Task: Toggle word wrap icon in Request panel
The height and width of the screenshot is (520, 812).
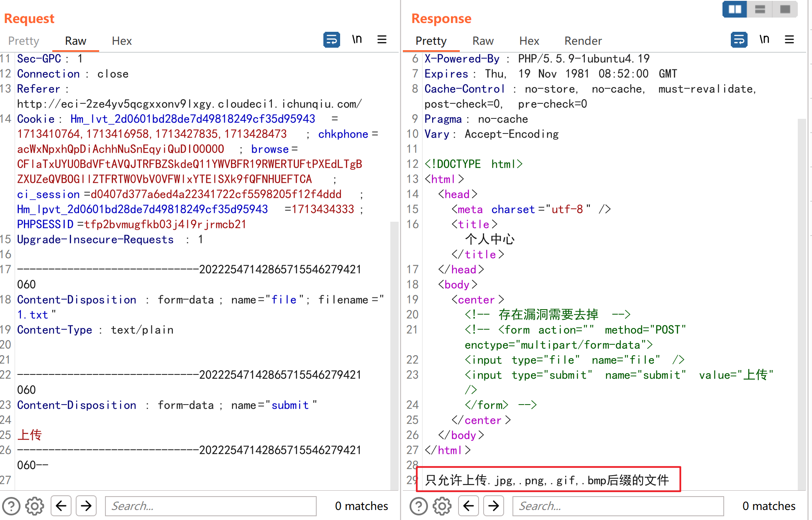Action: click(331, 40)
